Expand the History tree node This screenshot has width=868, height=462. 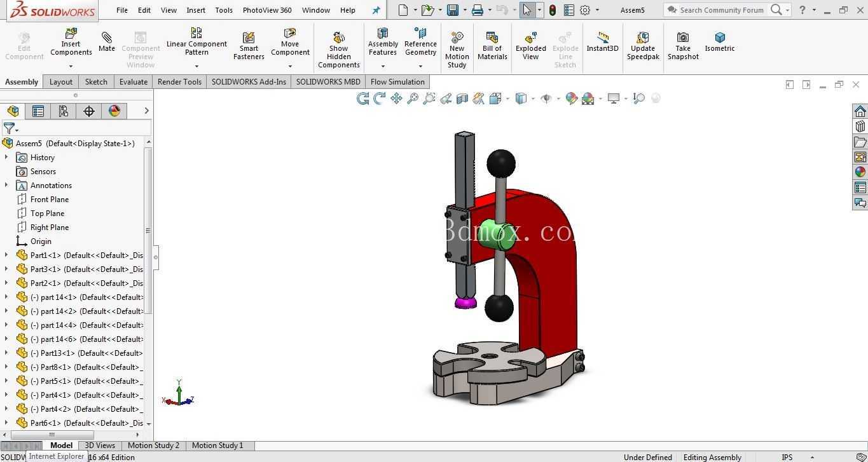6,158
